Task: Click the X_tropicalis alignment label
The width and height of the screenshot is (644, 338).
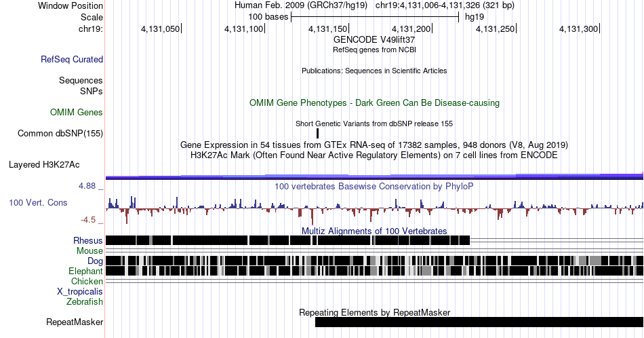Action: (x=80, y=292)
